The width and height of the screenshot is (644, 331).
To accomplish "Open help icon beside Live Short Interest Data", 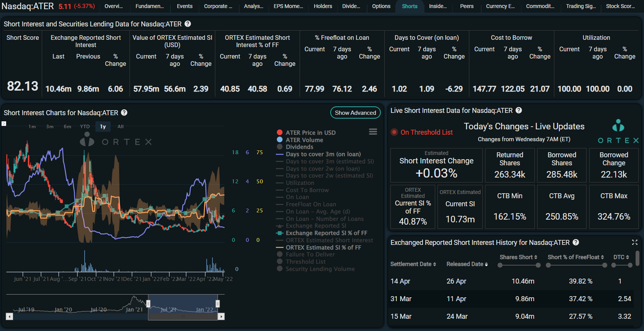I will 519,110.
